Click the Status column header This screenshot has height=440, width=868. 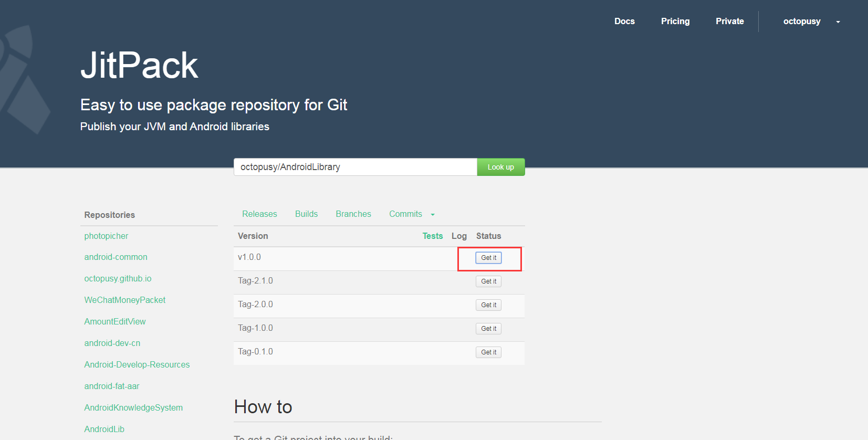click(x=488, y=236)
